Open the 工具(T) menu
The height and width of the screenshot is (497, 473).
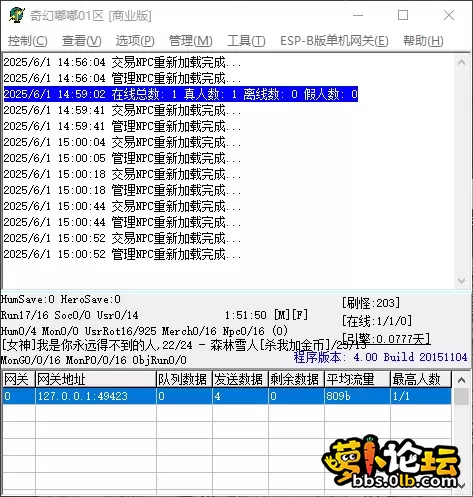[246, 41]
